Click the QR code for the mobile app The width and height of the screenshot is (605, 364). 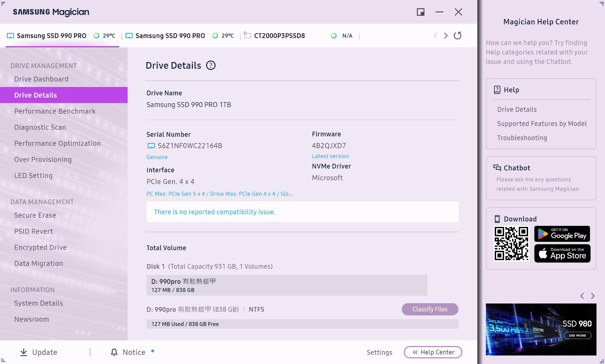[x=511, y=244]
